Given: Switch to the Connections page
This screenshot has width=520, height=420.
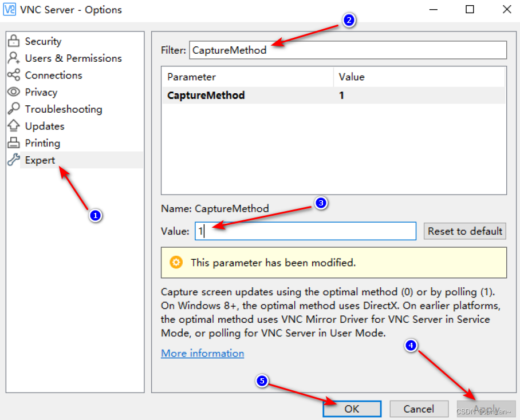Looking at the screenshot, I should (53, 75).
